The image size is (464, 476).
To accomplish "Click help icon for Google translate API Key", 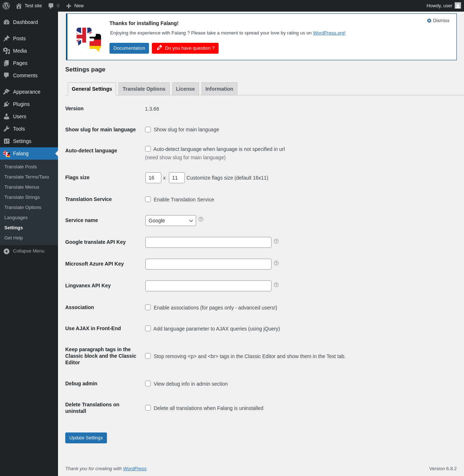I will 276,241.
